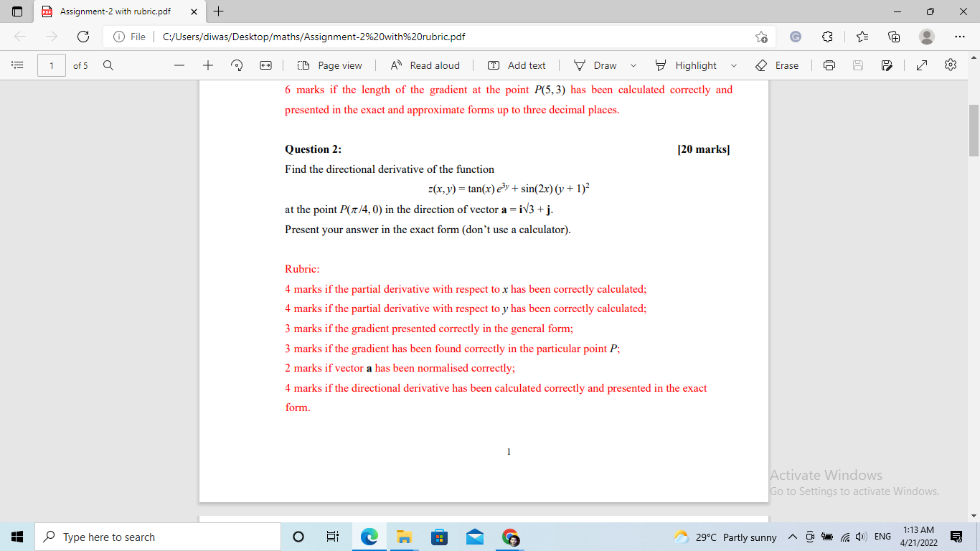Go back to the previous page
The image size is (980, 551).
[19, 37]
